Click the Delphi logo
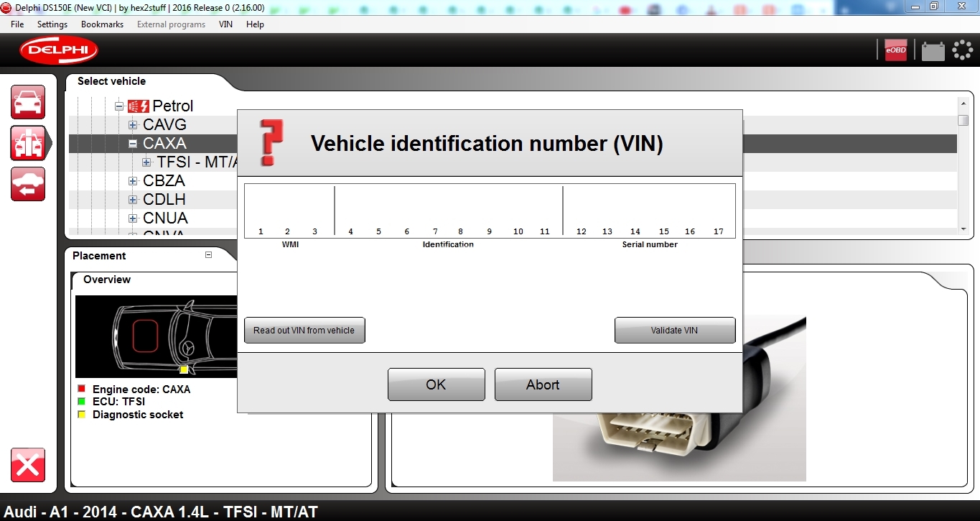Screen dimensions: 980x521 (59, 50)
